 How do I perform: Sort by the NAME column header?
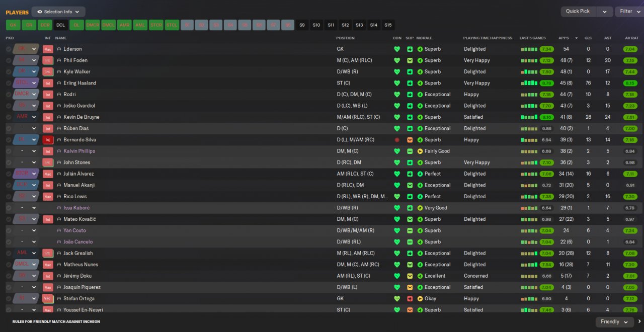click(x=61, y=38)
